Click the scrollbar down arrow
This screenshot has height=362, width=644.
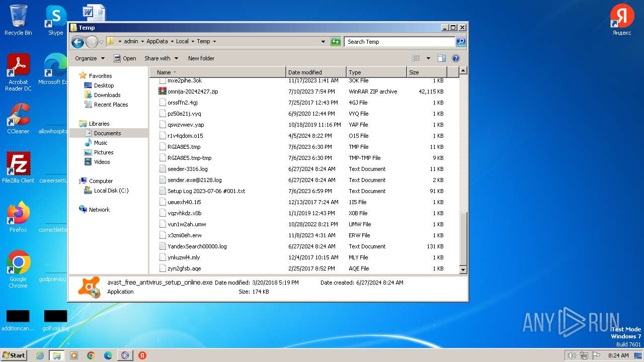[x=463, y=270]
